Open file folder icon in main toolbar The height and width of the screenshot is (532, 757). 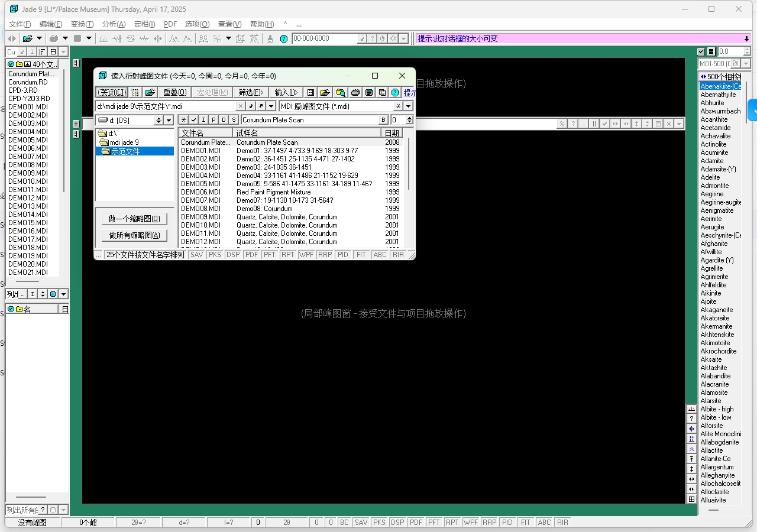27,38
